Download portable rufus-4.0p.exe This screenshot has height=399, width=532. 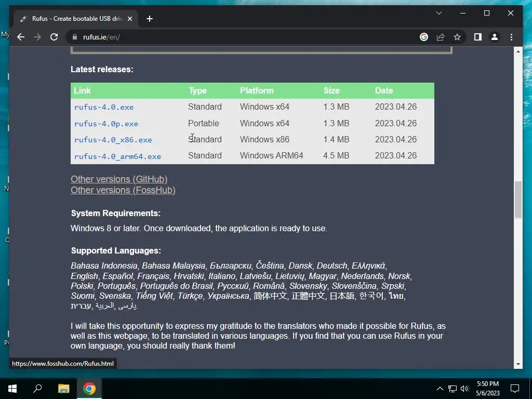106,124
